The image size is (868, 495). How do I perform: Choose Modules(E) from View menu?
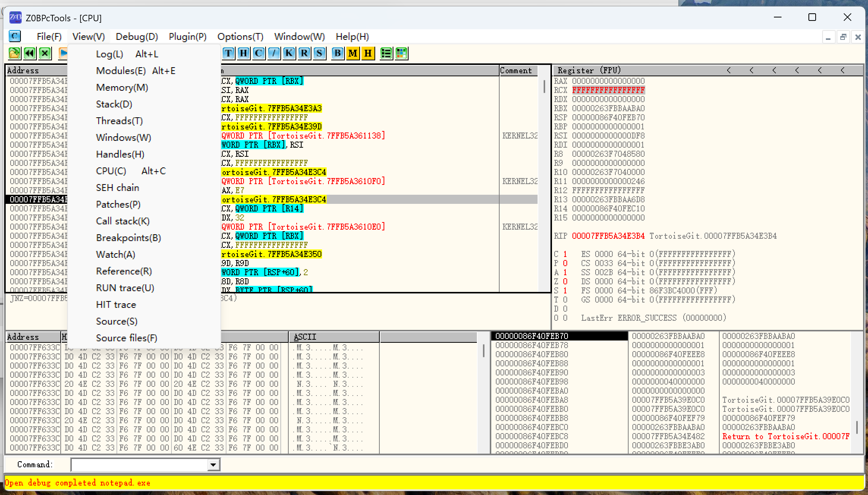(144, 71)
